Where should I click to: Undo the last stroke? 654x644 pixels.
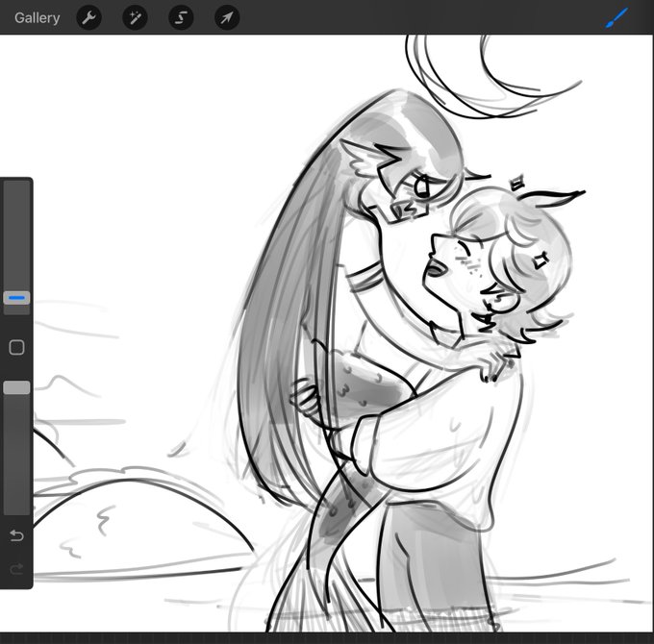(16, 535)
